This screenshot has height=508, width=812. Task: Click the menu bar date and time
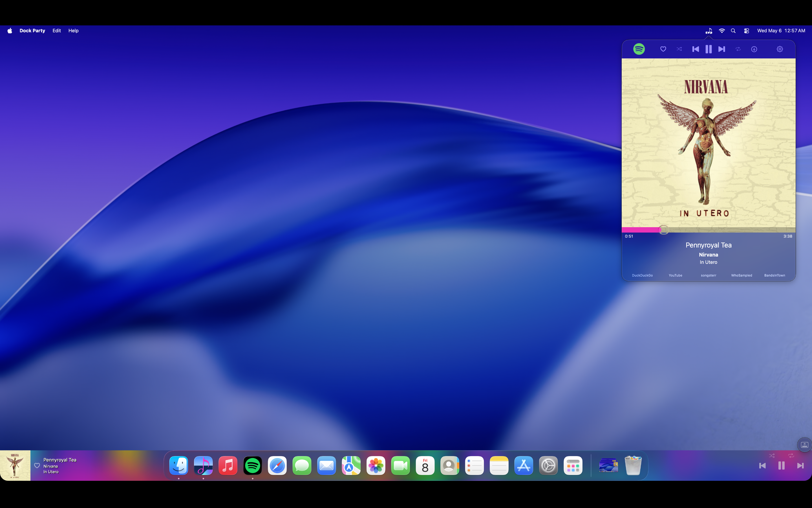781,30
